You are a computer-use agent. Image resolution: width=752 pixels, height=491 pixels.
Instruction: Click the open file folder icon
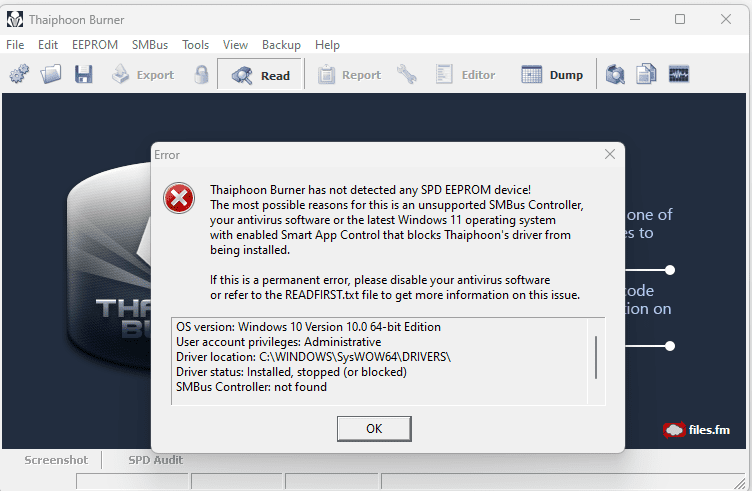51,74
